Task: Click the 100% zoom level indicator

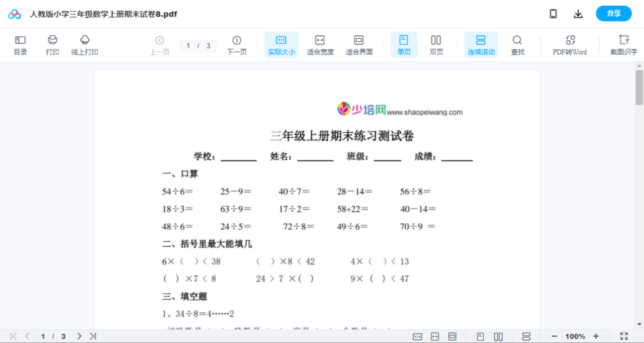Action: (575, 336)
